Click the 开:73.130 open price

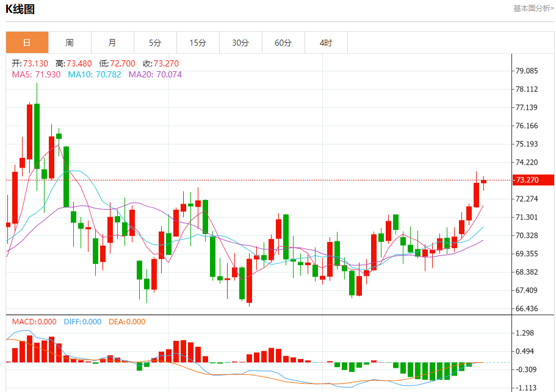point(30,63)
